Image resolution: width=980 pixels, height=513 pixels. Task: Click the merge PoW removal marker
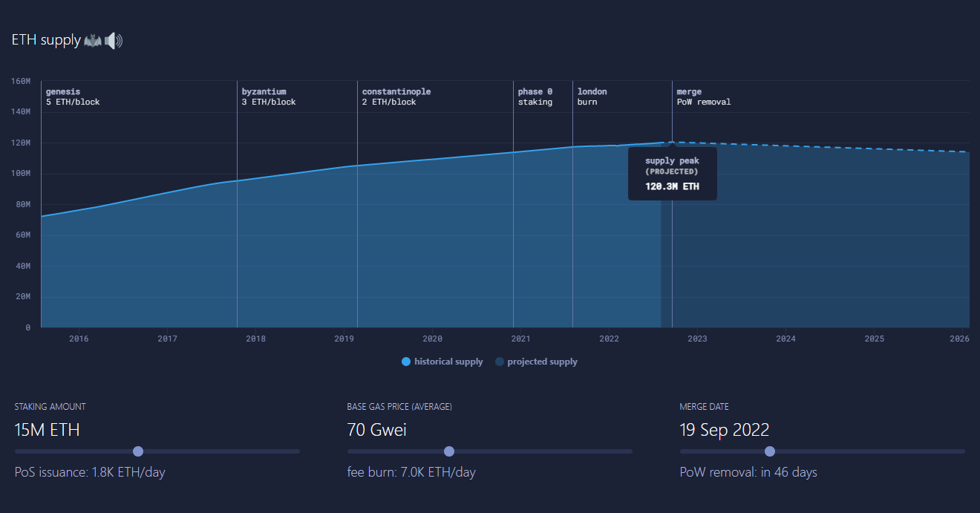703,97
